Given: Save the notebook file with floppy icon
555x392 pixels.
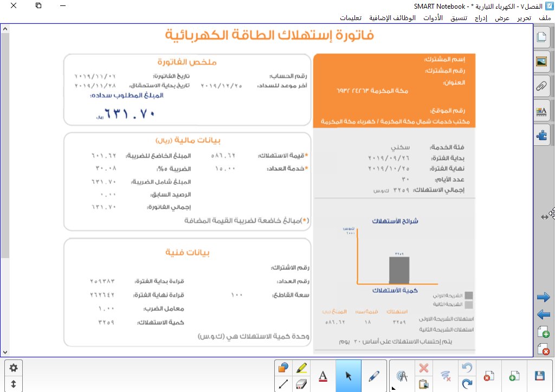Looking at the screenshot, I should [x=540, y=376].
